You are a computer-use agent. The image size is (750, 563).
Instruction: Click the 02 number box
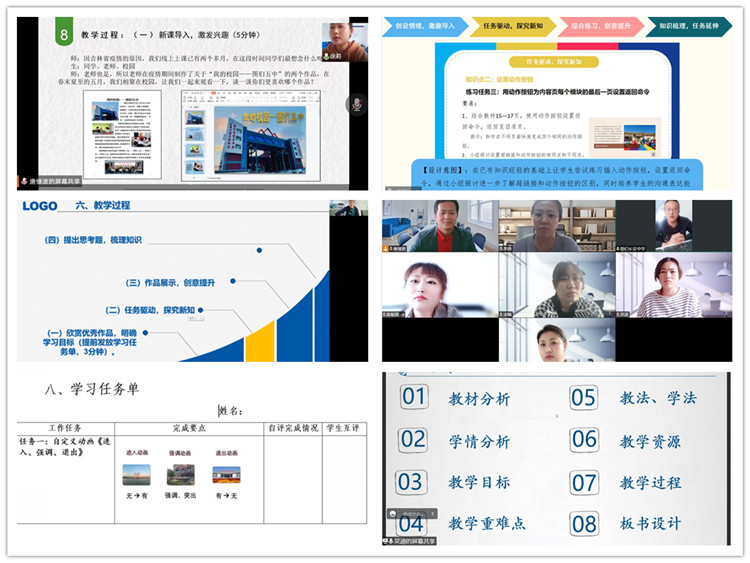click(413, 439)
